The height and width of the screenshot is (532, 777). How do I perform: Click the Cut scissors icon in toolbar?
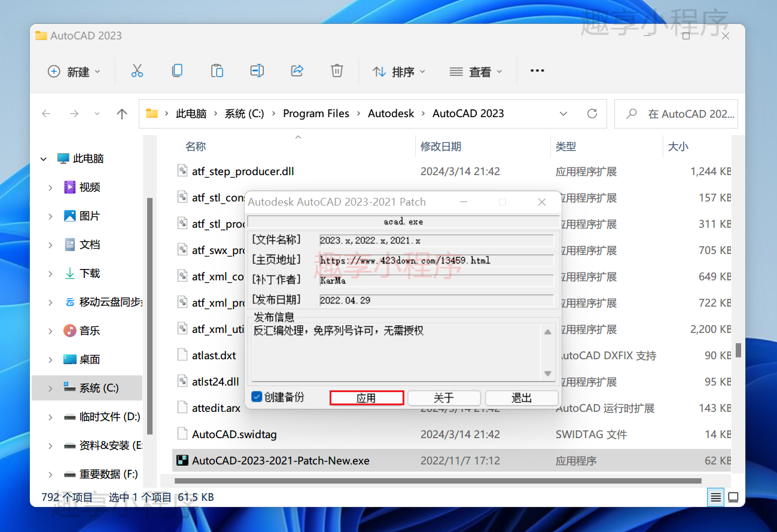click(137, 71)
